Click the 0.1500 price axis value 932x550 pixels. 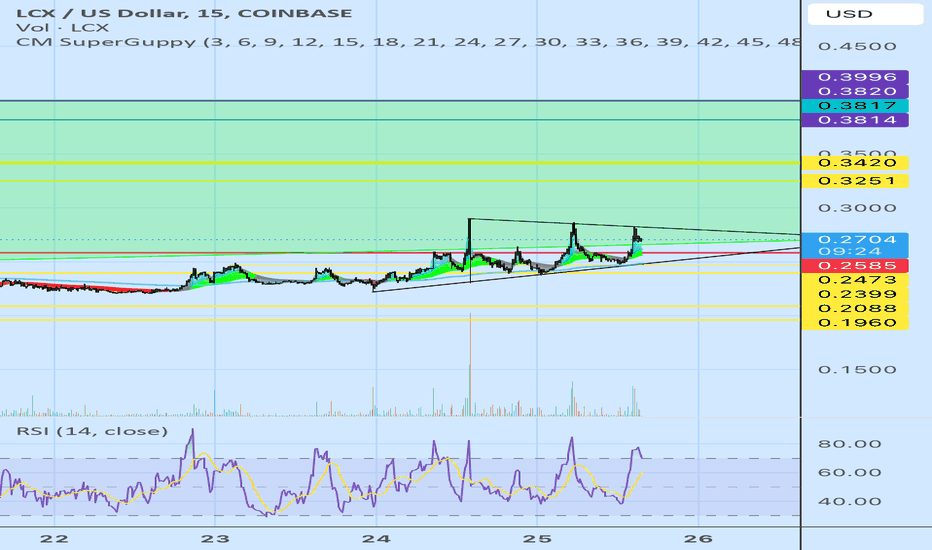tap(857, 370)
